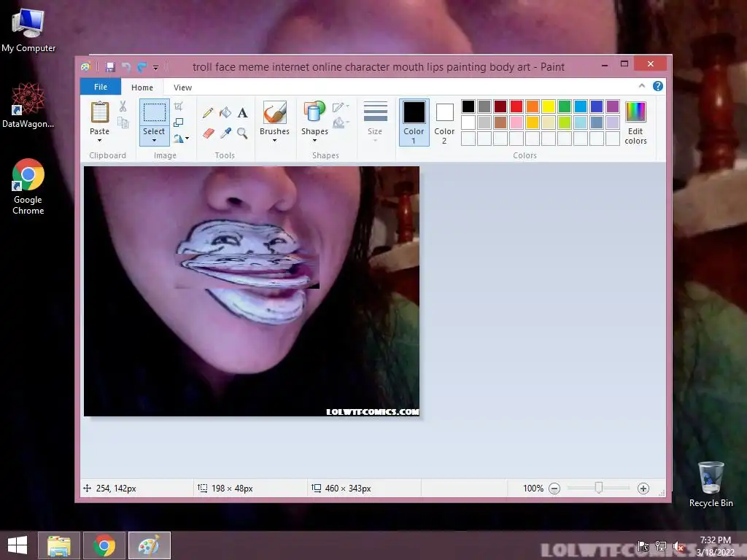This screenshot has height=560, width=747.
Task: Pick the purple color swatch
Action: click(x=613, y=106)
